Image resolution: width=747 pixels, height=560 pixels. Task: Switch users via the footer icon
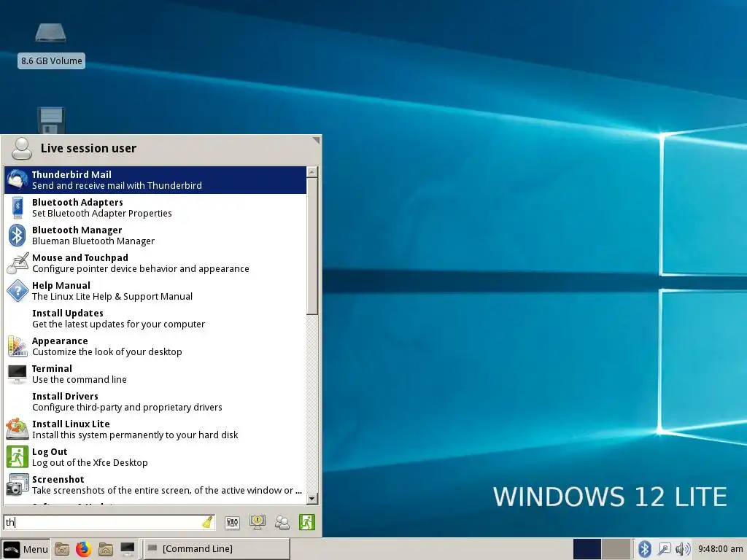282,522
